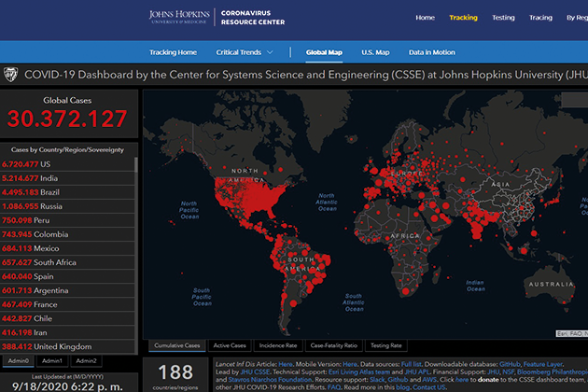Switch list to the Admin2 tab
588x392 pixels.
coord(86,360)
